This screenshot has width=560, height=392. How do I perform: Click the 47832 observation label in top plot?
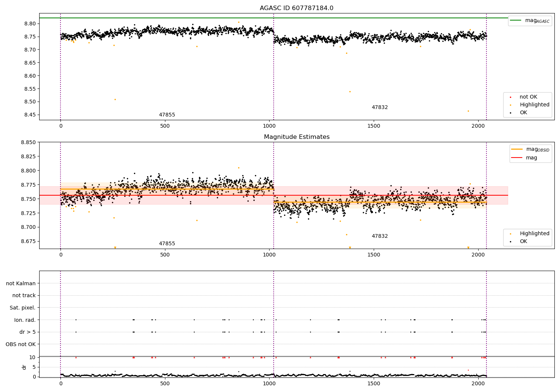380,108
